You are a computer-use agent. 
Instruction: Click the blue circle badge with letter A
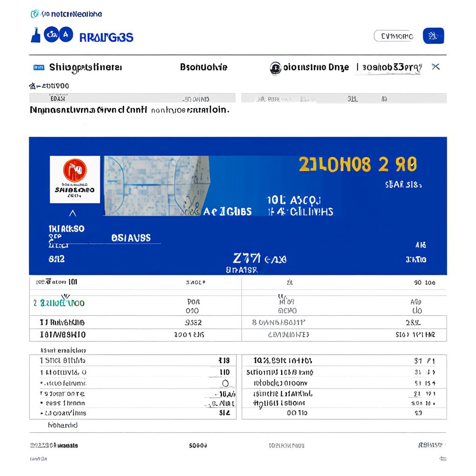click(66, 34)
